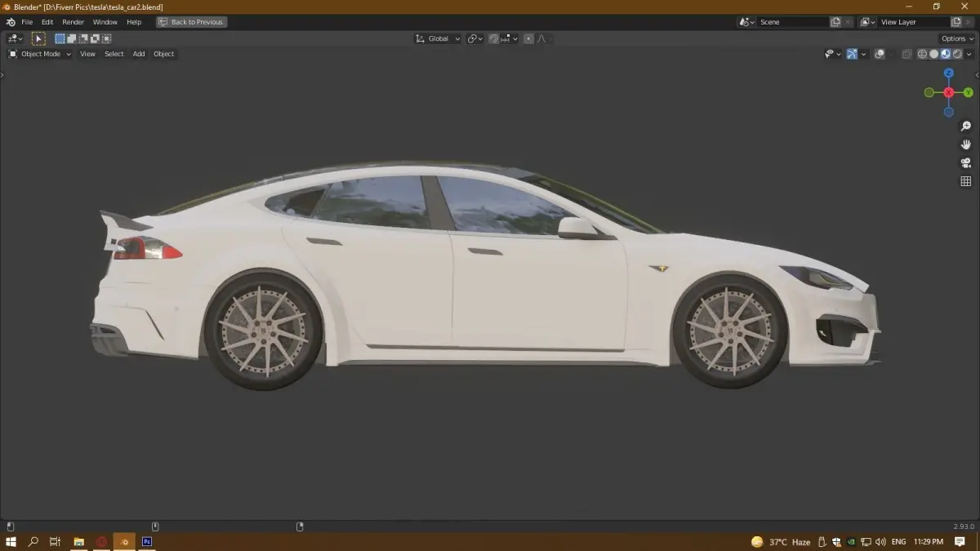Open the Object Mode dropdown
Screen dimensions: 980x551
pos(40,54)
